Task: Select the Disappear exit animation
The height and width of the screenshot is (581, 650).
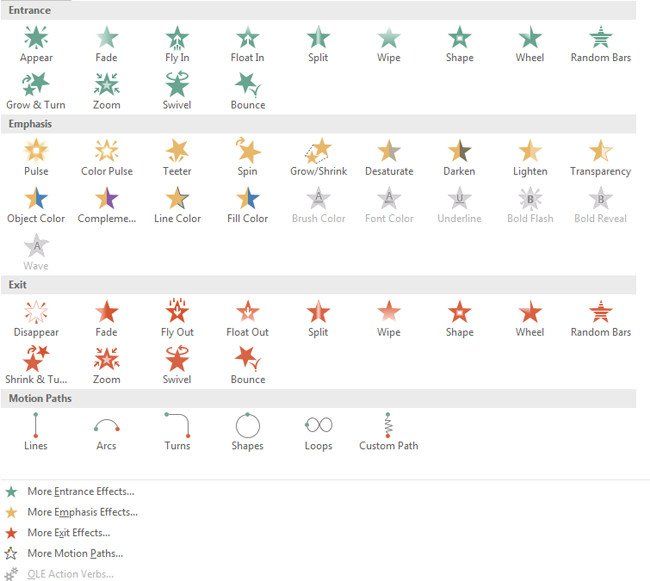Action: [36, 318]
